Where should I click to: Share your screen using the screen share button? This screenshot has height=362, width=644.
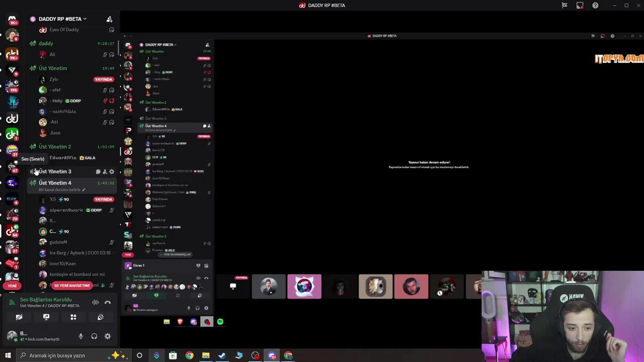[46, 317]
